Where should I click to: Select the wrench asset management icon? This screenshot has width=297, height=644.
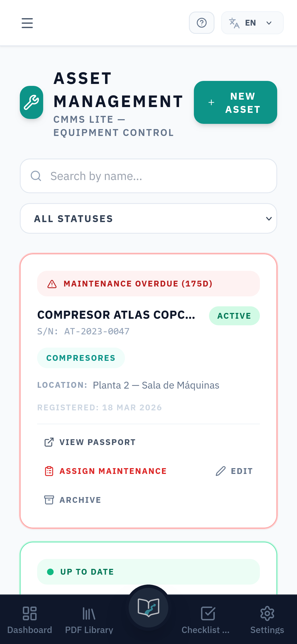(31, 102)
